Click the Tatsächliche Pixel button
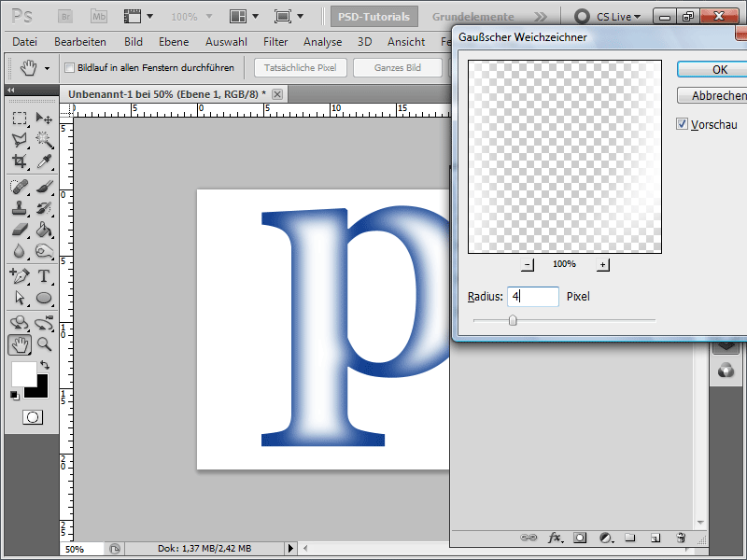The width and height of the screenshot is (747, 560). point(300,67)
